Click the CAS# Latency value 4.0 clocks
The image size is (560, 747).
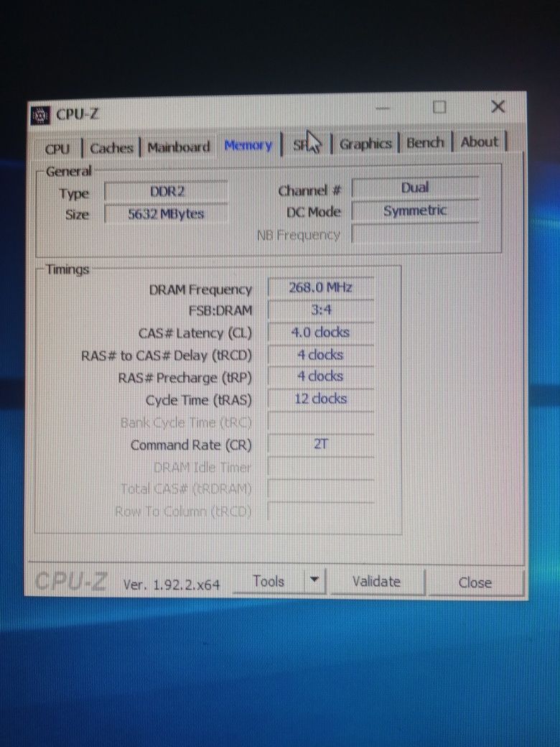point(321,333)
